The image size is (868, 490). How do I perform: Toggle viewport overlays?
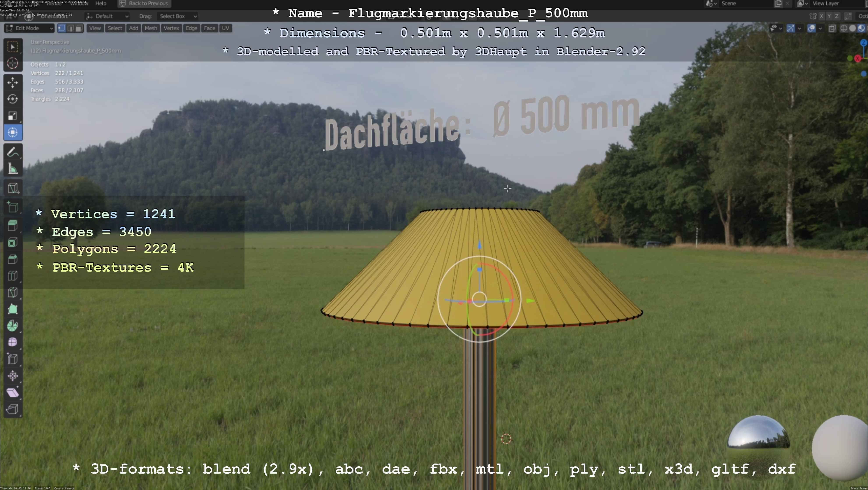[811, 28]
